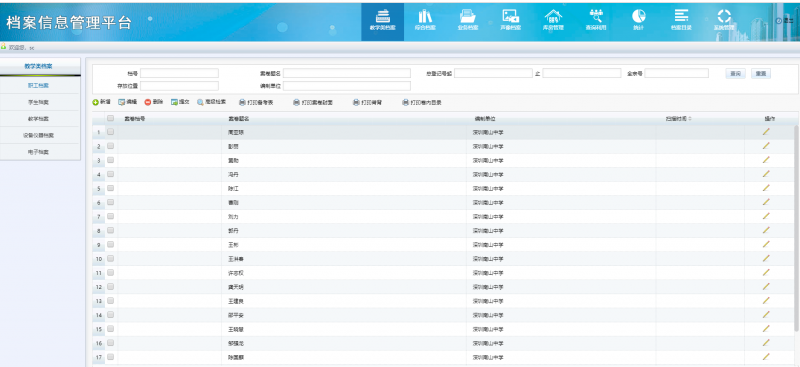Open 设备仪器档案 in the left sidebar

click(x=39, y=135)
